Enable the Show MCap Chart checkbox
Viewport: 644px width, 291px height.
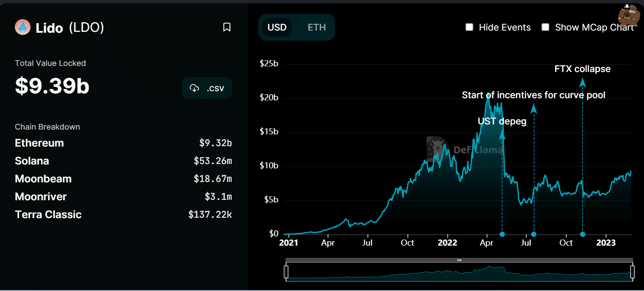[x=545, y=27]
